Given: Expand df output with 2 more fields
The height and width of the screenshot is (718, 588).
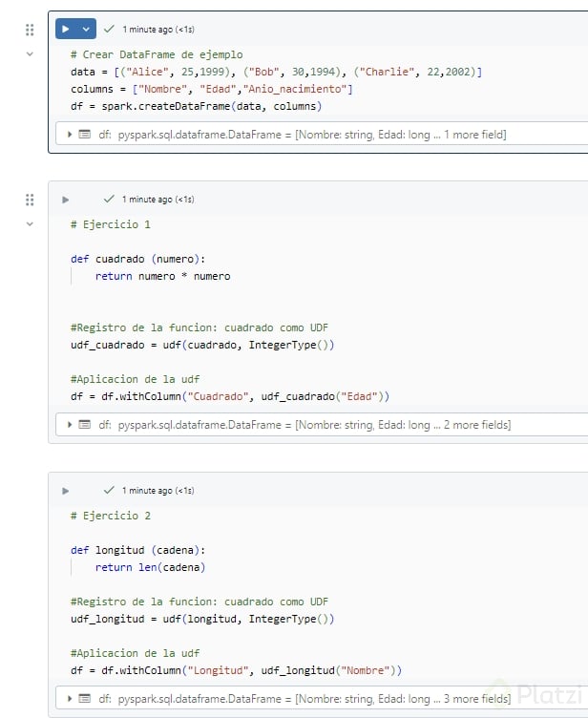Looking at the screenshot, I should tap(71, 425).
